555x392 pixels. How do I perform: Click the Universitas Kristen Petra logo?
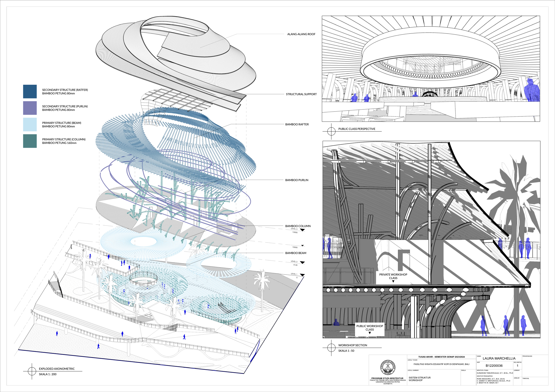(x=388, y=367)
